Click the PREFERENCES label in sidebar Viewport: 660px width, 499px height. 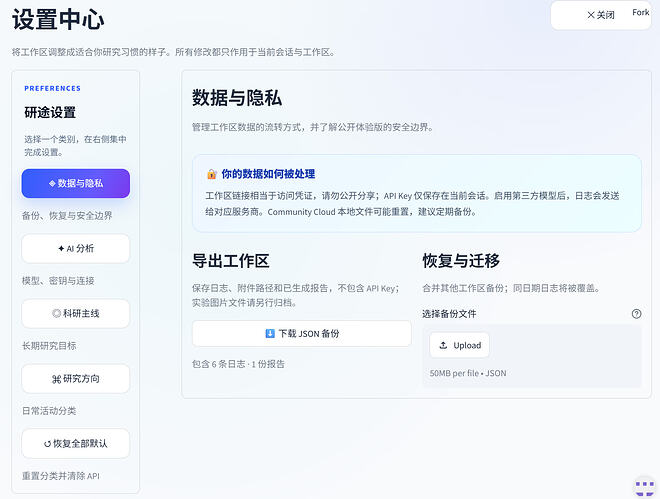pyautogui.click(x=53, y=88)
